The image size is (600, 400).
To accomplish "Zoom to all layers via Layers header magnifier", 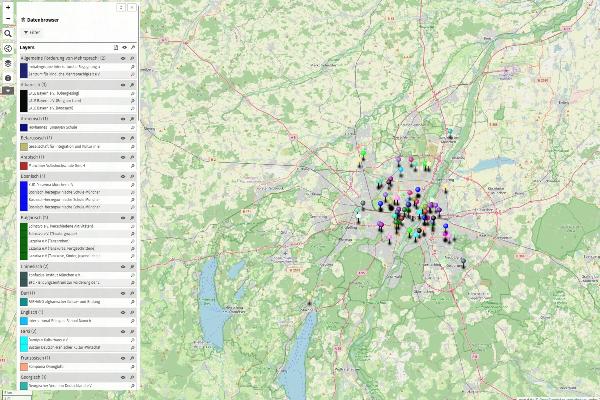I will pos(133,47).
